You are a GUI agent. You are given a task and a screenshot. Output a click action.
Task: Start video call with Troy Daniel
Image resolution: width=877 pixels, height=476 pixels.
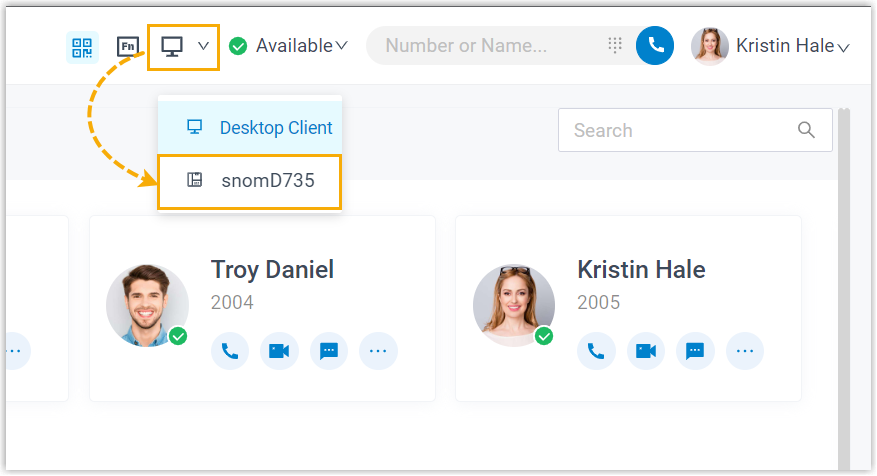click(x=279, y=351)
